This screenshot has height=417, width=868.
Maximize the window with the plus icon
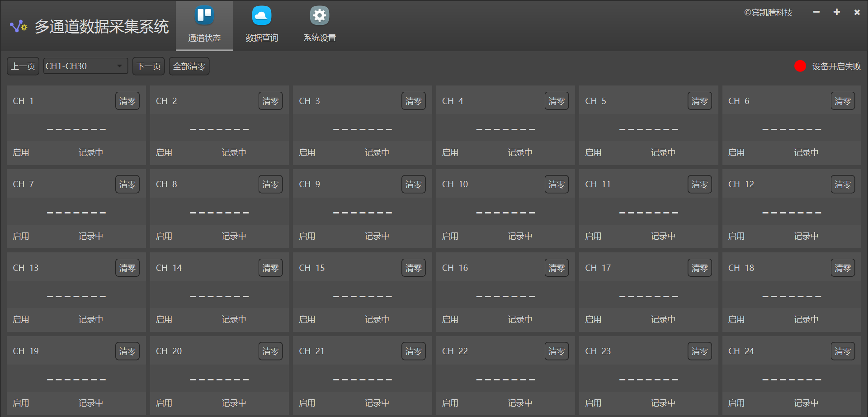pos(837,12)
